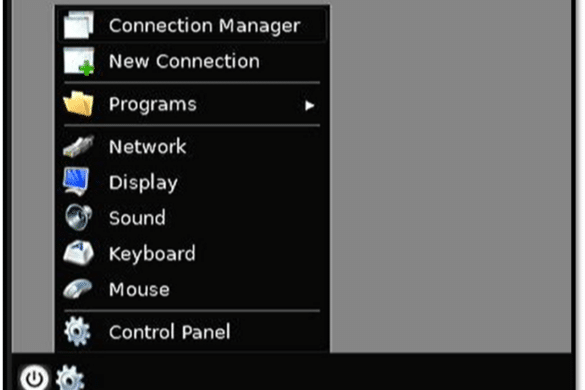Click the Mouse device icon
This screenshot has width=585, height=390.
[x=78, y=289]
